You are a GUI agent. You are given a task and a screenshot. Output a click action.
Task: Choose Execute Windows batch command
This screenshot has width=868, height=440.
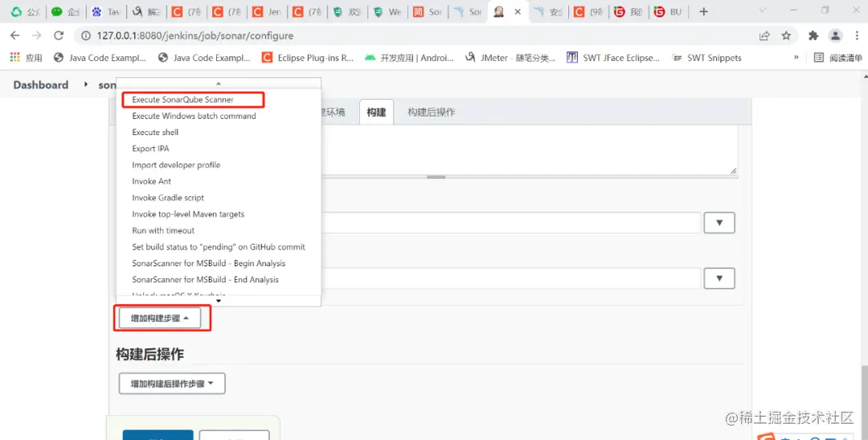pyautogui.click(x=194, y=116)
